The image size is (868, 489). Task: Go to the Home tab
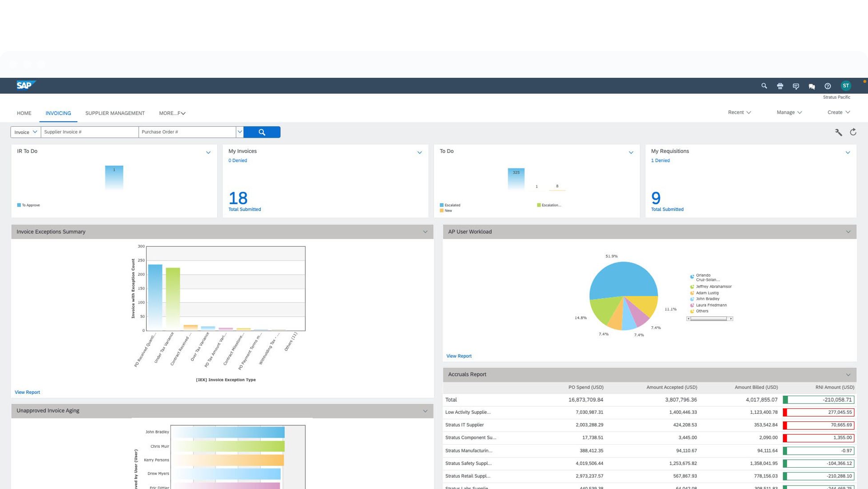(x=24, y=113)
